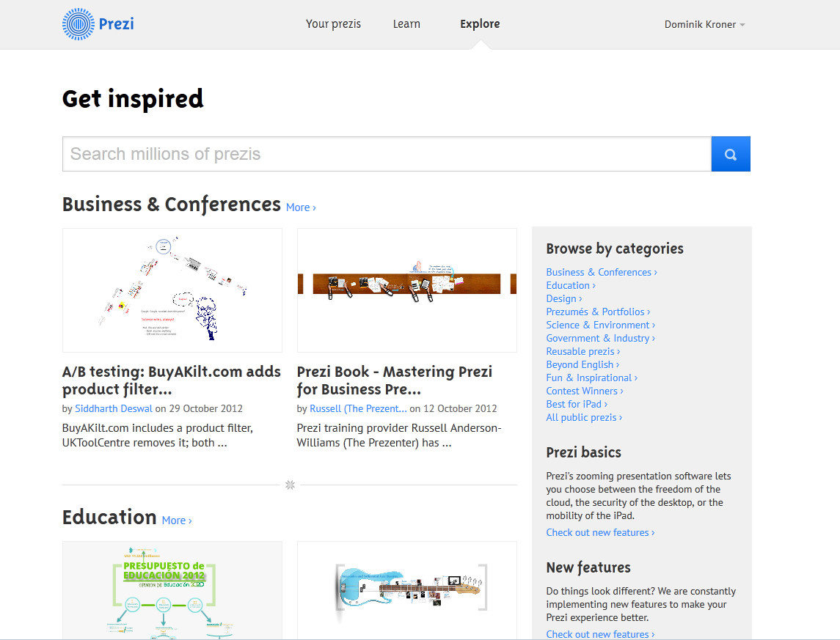Switch to the Learn tab
840x640 pixels.
[406, 24]
